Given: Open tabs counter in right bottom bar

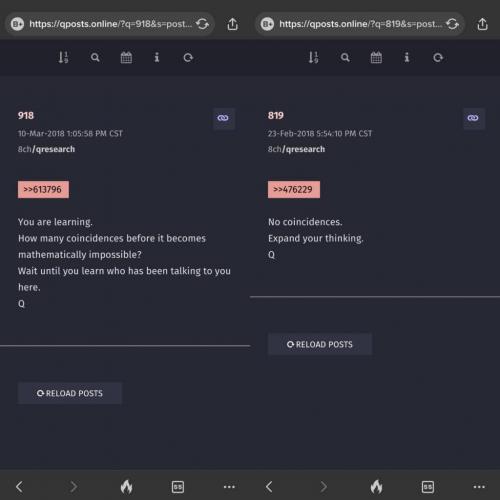Looking at the screenshot, I should pyautogui.click(x=428, y=487).
